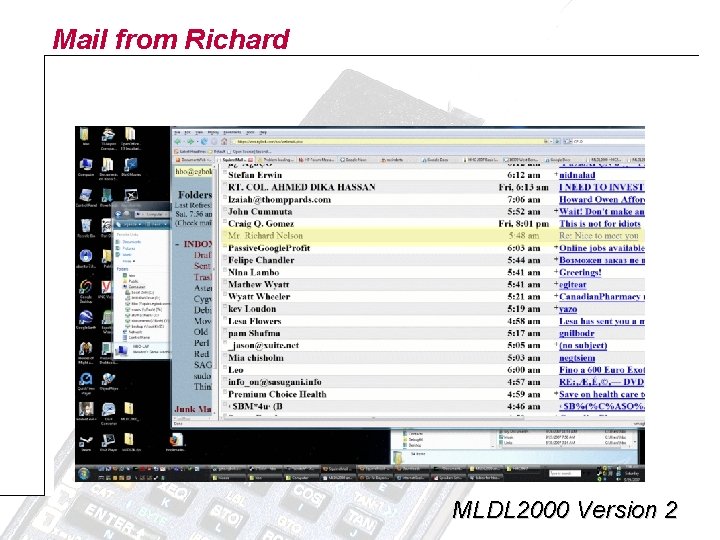Open the File menu in the browser
The image size is (720, 540).
178,132
